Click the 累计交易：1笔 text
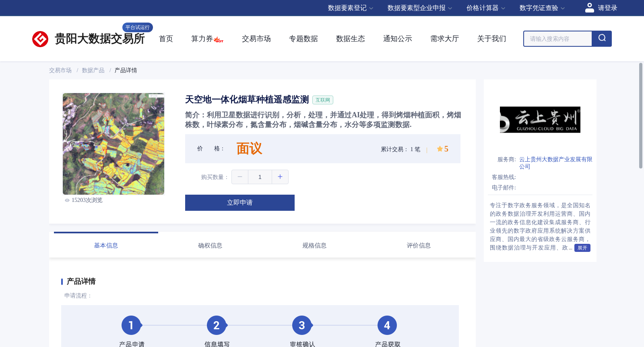 point(400,149)
